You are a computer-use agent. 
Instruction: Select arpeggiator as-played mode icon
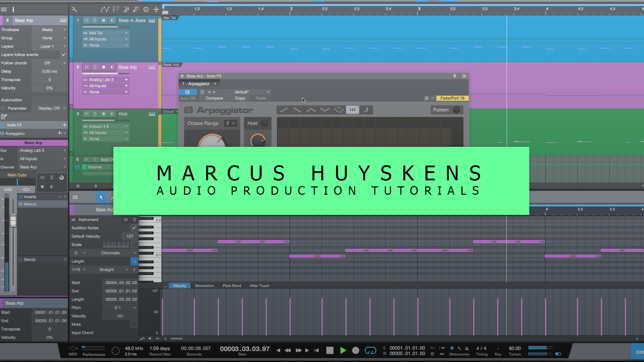pyautogui.click(x=366, y=110)
